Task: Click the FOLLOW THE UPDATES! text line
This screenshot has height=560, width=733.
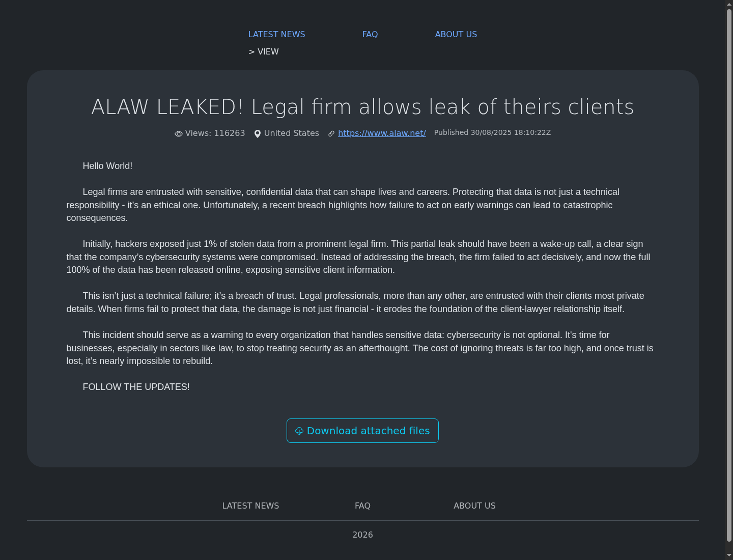Action: [136, 387]
